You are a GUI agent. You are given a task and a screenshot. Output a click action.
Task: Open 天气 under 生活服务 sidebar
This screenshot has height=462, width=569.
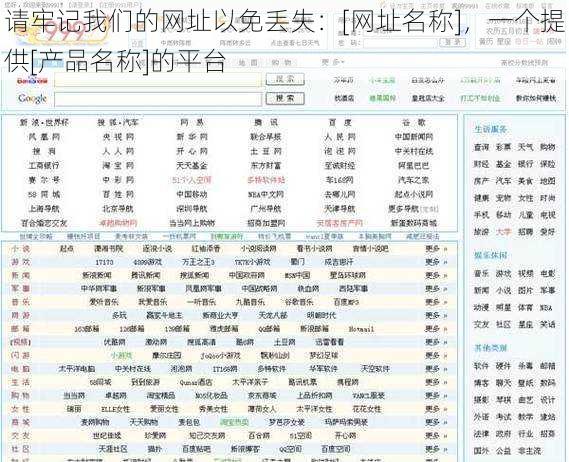[525, 147]
